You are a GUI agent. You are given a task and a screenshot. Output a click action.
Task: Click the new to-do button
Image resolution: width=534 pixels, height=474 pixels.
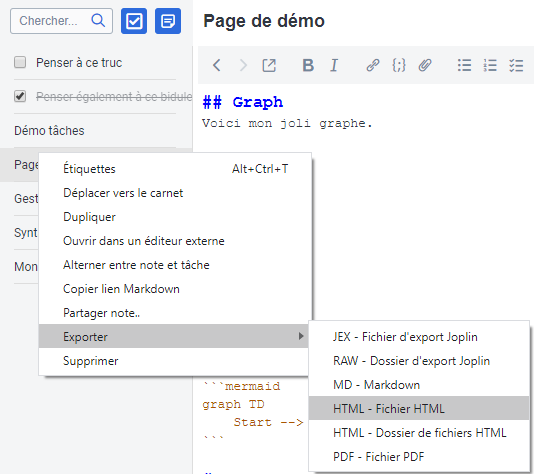click(x=134, y=21)
